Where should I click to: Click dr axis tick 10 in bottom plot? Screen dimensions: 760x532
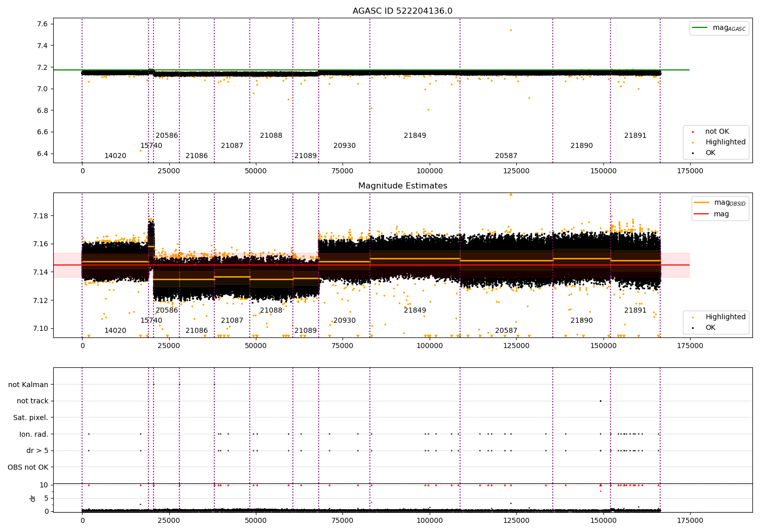[44, 485]
